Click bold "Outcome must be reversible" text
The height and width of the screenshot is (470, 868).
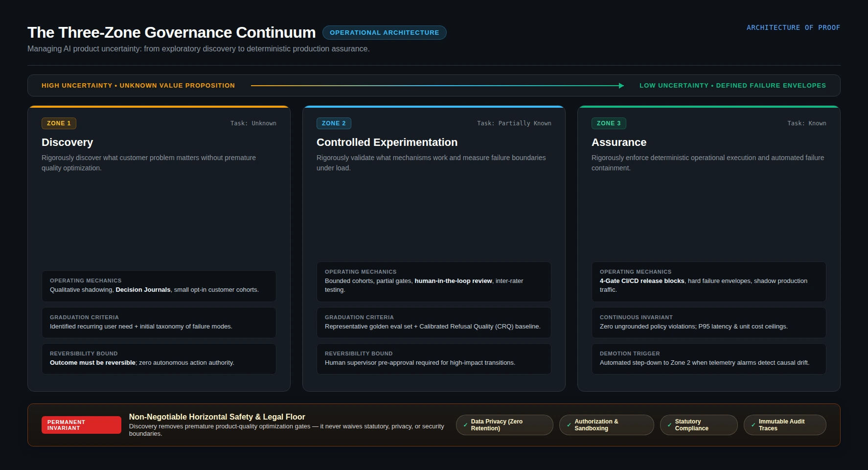point(92,363)
